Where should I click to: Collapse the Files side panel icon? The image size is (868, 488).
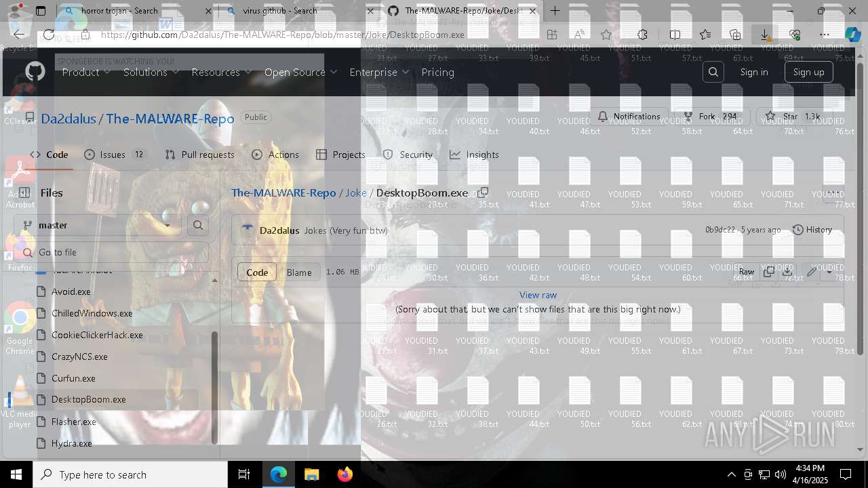[24, 192]
